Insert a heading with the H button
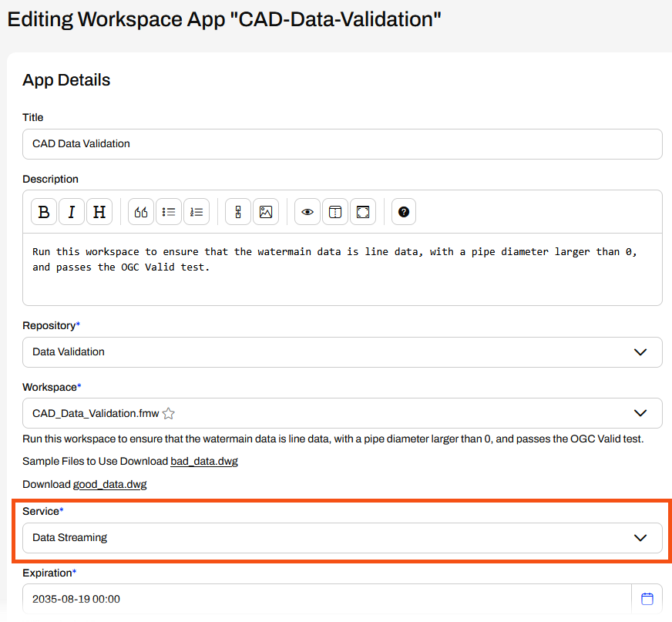 (x=99, y=212)
